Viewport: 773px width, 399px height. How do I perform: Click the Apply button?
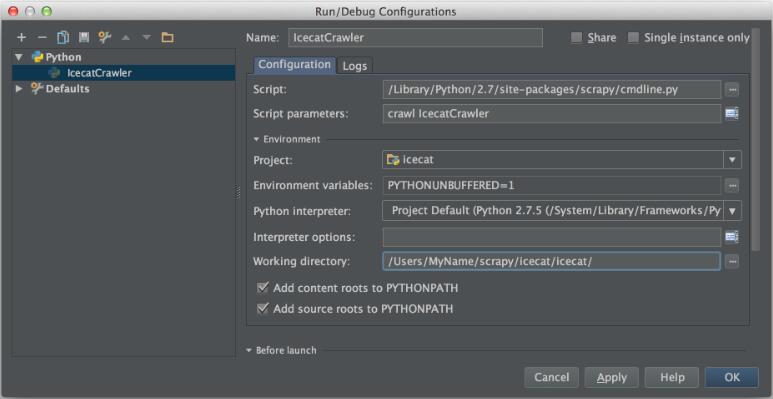612,377
